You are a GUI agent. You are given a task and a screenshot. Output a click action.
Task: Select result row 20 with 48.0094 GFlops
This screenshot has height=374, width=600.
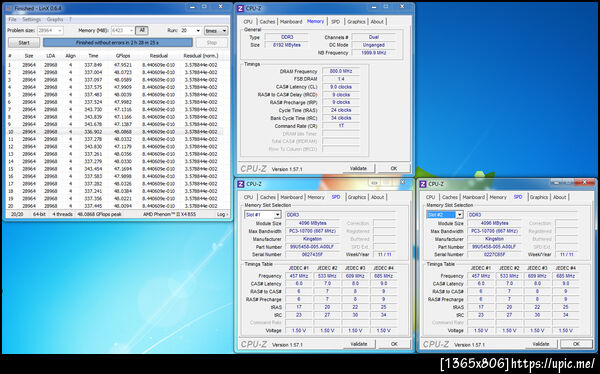pos(115,206)
